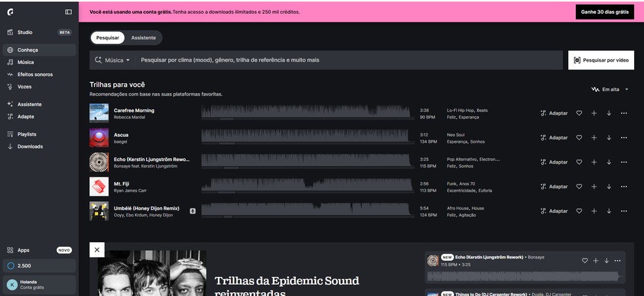This screenshot has width=644, height=296.
Task: Click Pesquisar por vídeo button
Action: 601,60
